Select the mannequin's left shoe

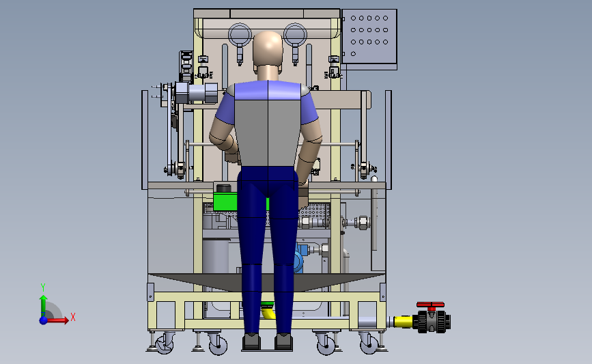[251, 341]
